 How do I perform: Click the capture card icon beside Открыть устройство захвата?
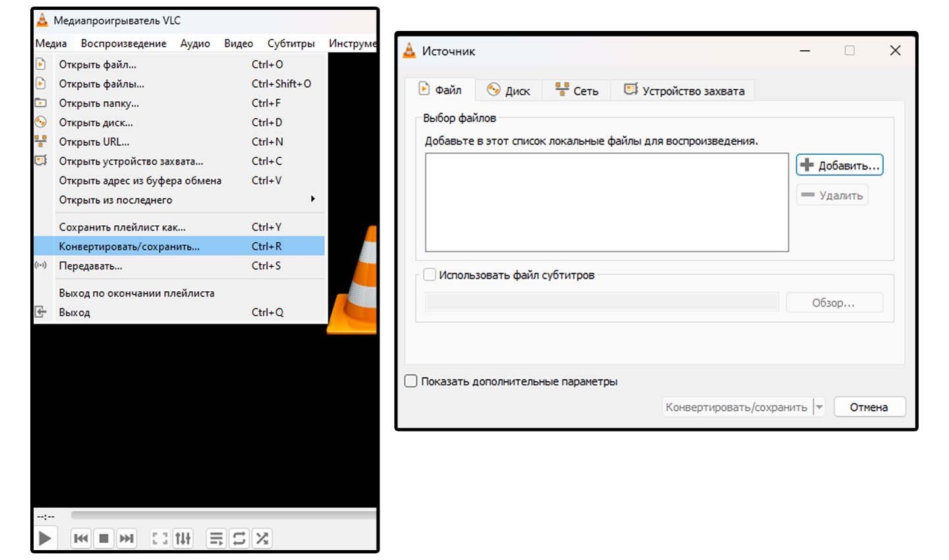(41, 161)
